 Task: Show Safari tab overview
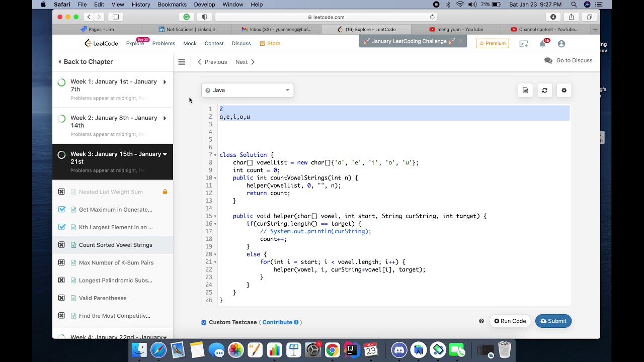point(589,17)
